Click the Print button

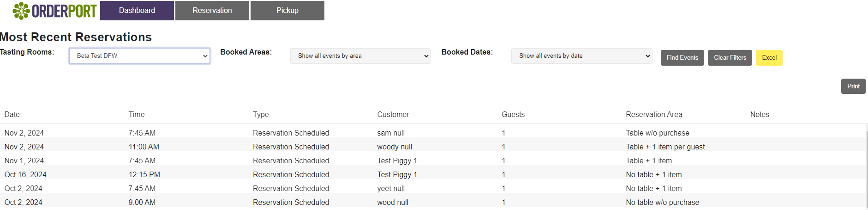click(x=853, y=86)
